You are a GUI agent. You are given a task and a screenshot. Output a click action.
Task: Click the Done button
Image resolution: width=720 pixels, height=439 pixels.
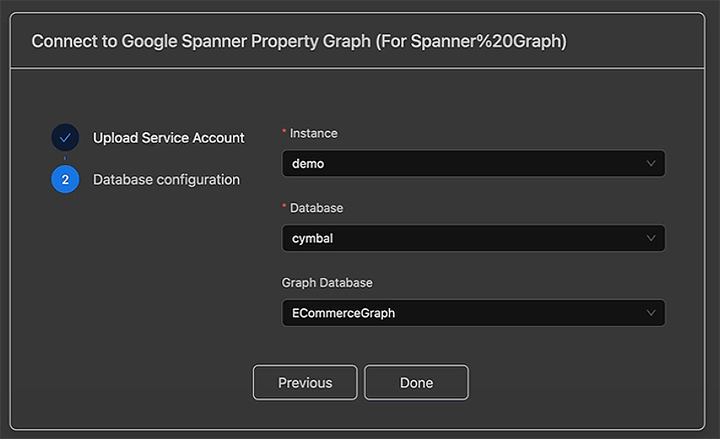[x=416, y=383]
